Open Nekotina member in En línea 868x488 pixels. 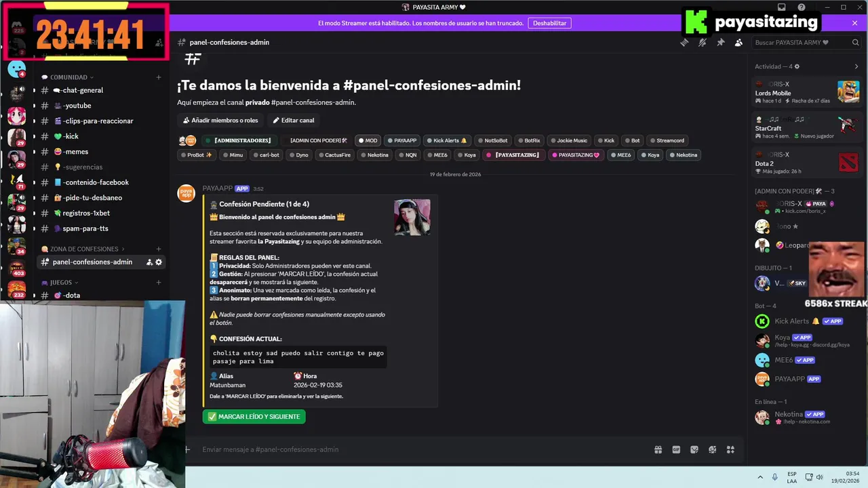tap(807, 418)
